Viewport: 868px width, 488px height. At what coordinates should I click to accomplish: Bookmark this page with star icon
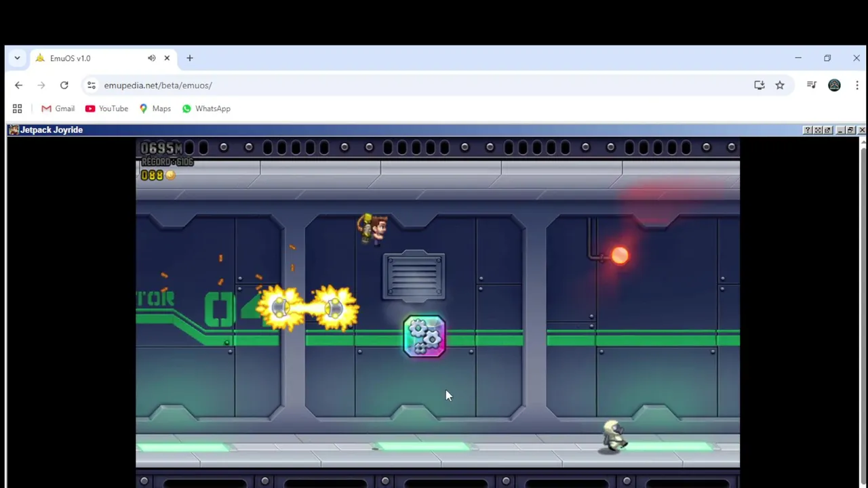coord(780,85)
